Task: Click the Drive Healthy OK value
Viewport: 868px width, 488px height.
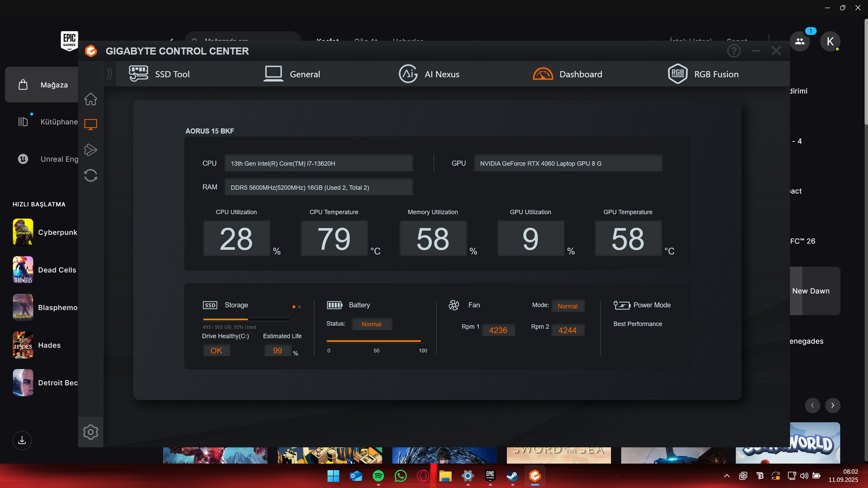Action: 216,351
